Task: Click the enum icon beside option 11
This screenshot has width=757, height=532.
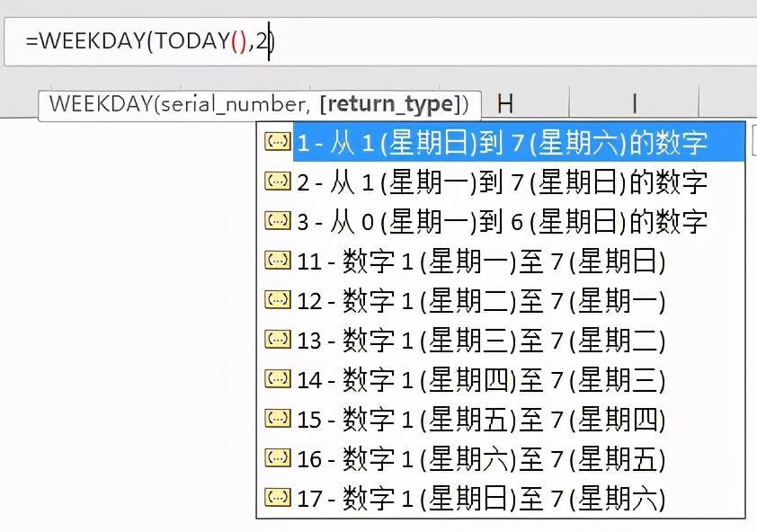Action: point(278,262)
